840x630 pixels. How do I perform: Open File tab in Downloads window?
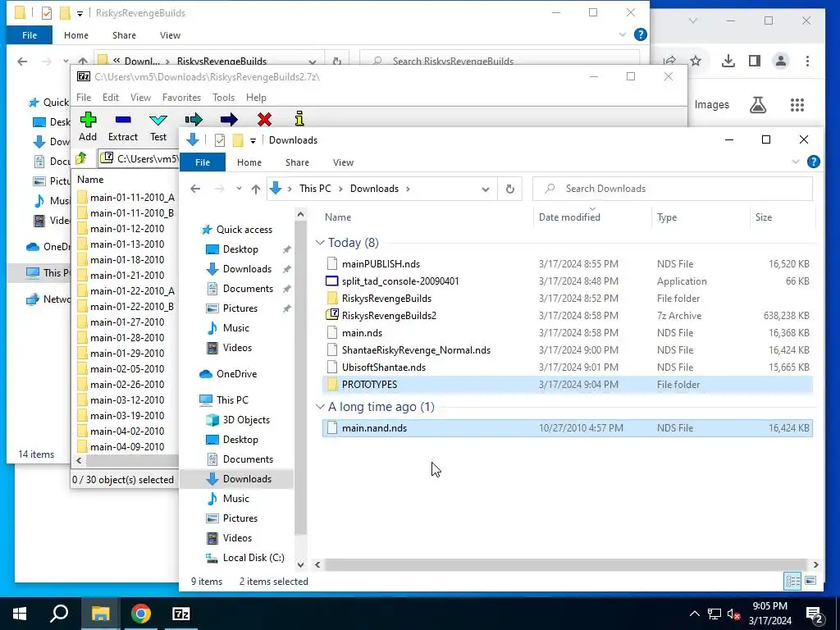(x=203, y=162)
